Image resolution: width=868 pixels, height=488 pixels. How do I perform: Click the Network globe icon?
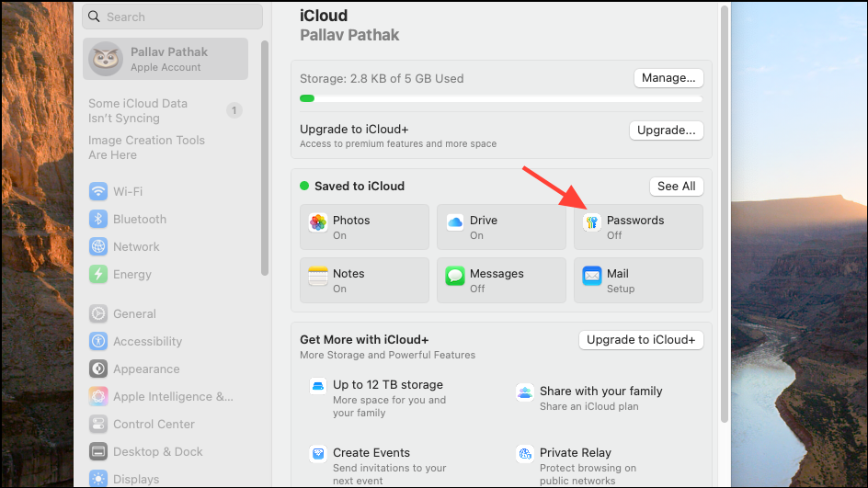coord(98,247)
